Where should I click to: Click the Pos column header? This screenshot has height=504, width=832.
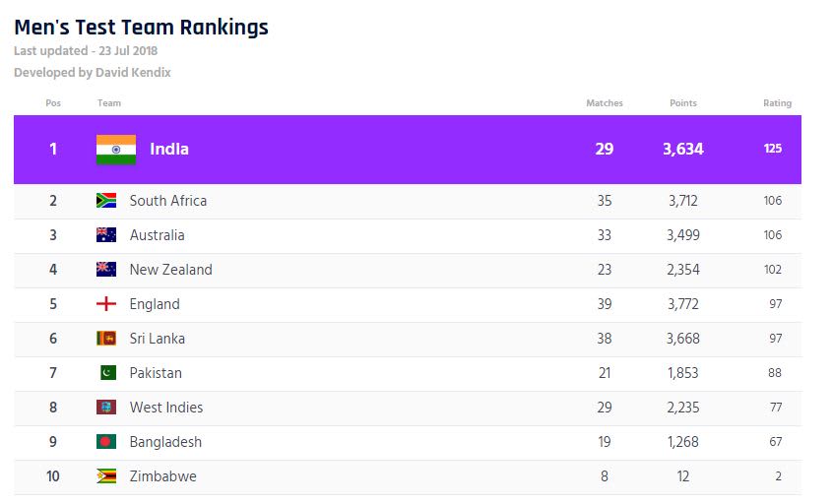[x=53, y=103]
